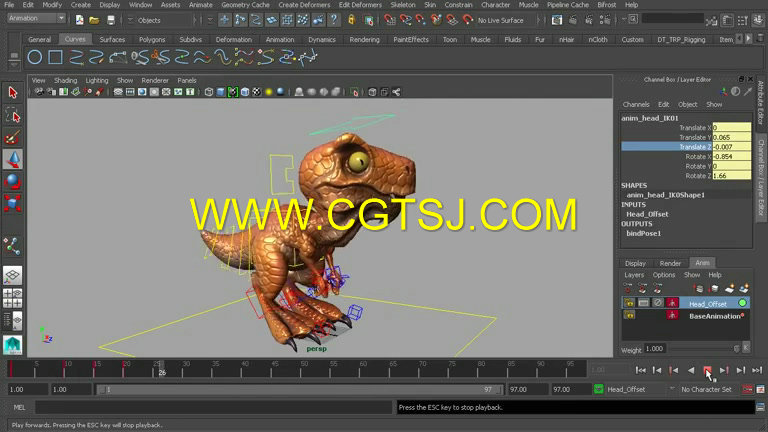Toggle lock on Head_Offset layer
This screenshot has width=768, height=432.
pos(629,303)
